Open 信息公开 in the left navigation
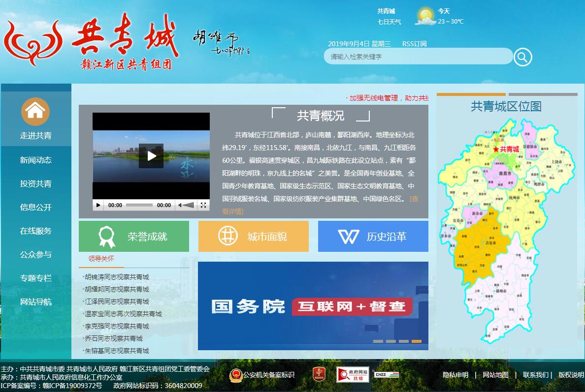585x392 pixels. click(35, 207)
